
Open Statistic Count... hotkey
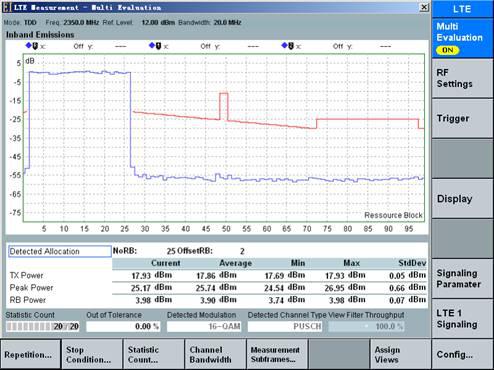click(154, 354)
